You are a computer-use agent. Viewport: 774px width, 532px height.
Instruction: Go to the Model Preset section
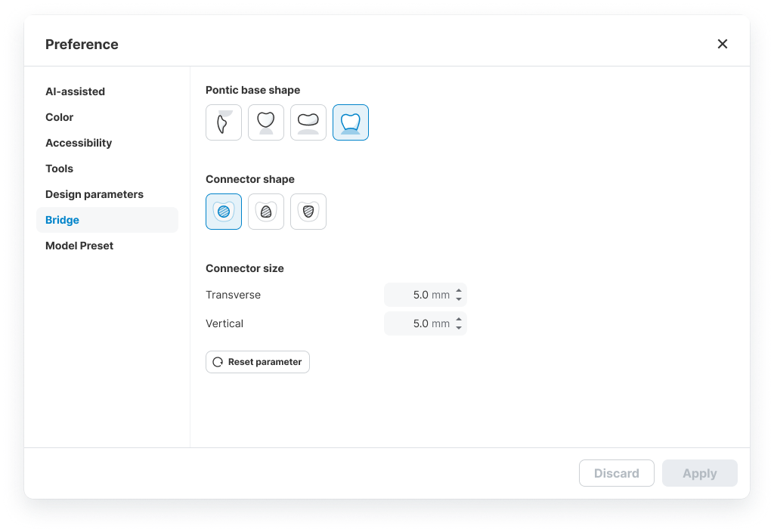pyautogui.click(x=79, y=246)
